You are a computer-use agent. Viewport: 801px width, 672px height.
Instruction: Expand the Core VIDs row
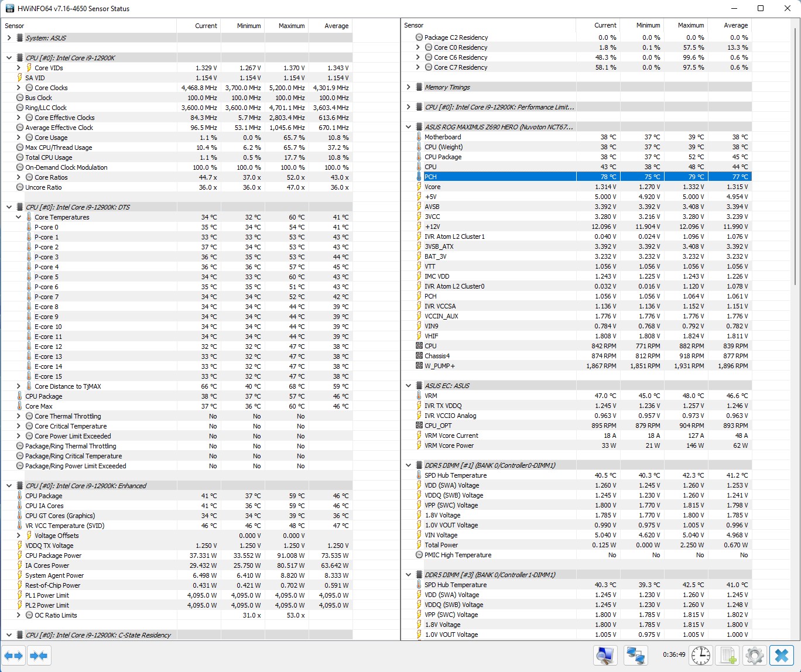[x=19, y=68]
